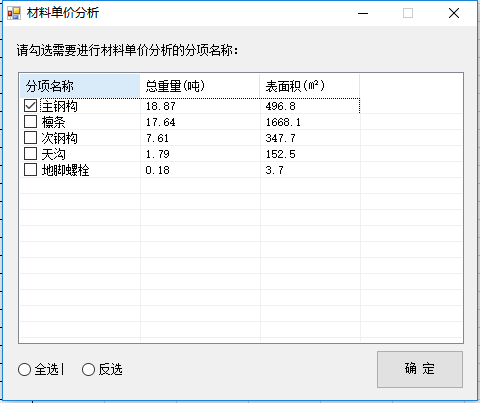Screen dimensions: 480x403
Task: Check the 次钢构 checkbox
Action: [x=30, y=138]
